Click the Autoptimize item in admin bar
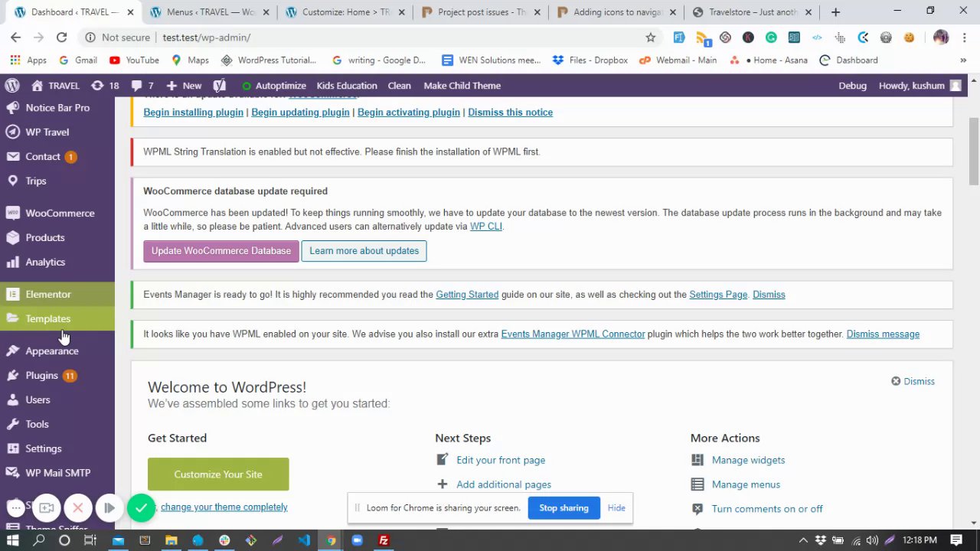The image size is (980, 551). point(273,86)
